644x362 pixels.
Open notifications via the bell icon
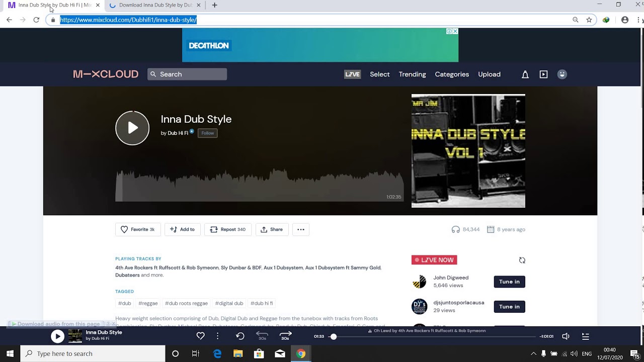point(525,74)
